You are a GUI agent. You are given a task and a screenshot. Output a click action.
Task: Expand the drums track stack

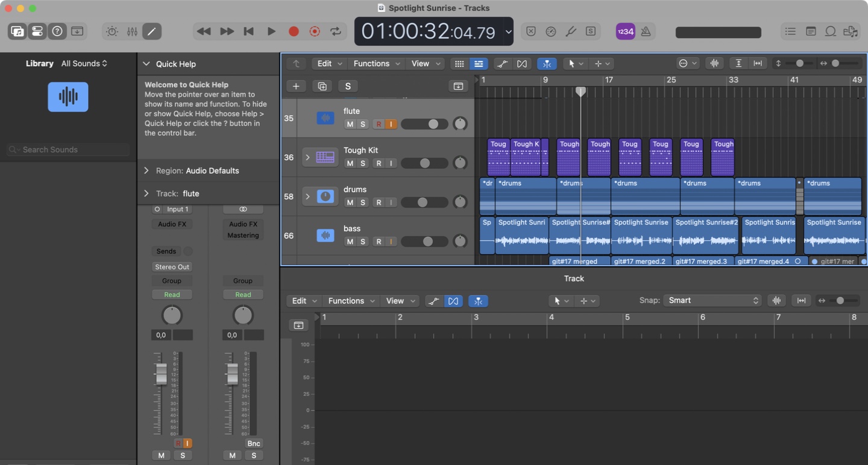tap(307, 196)
